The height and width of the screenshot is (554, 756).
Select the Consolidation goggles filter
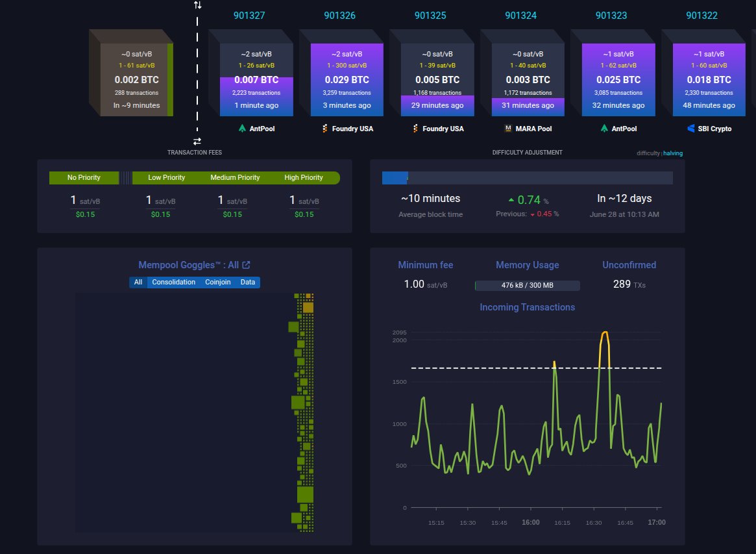pyautogui.click(x=173, y=283)
